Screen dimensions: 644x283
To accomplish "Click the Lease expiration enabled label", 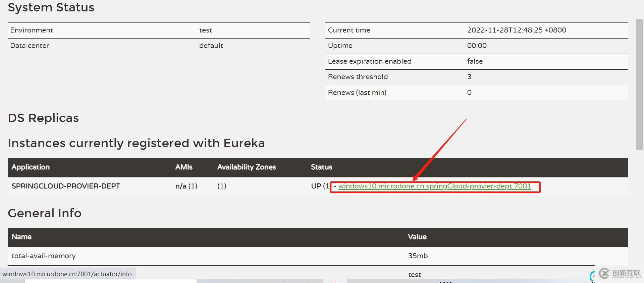I will [370, 61].
